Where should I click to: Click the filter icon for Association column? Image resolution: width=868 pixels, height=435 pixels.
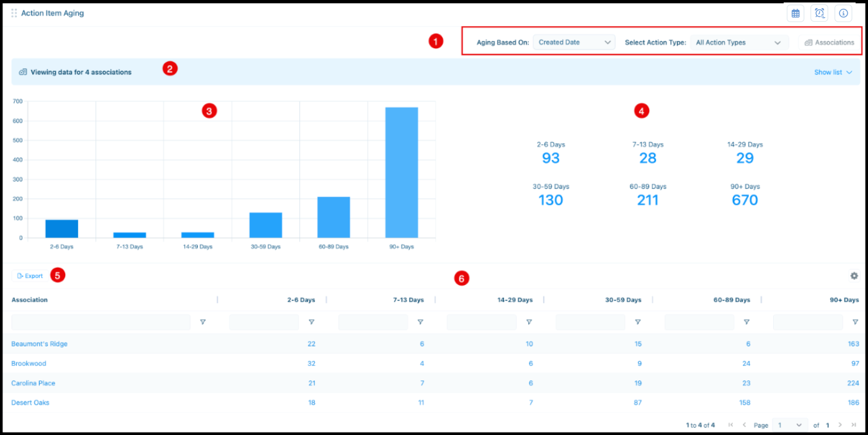pos(202,322)
